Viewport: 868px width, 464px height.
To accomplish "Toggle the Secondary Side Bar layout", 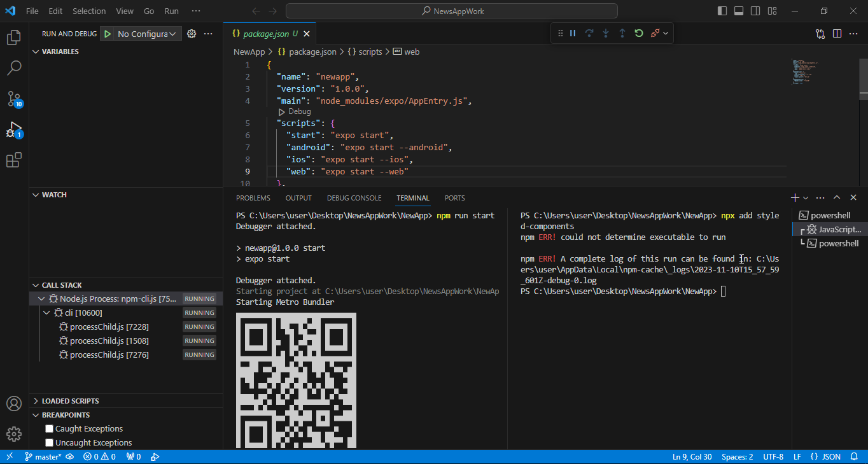I will click(x=755, y=11).
